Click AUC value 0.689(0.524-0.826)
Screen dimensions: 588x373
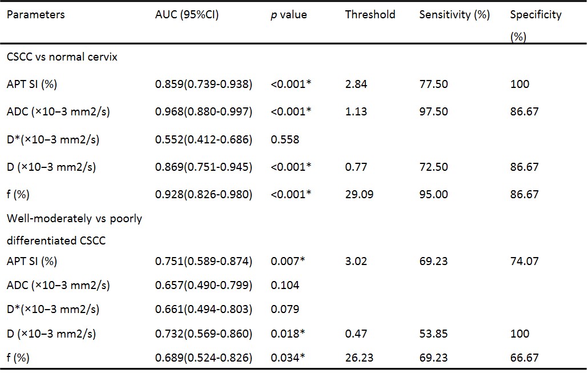click(x=204, y=358)
